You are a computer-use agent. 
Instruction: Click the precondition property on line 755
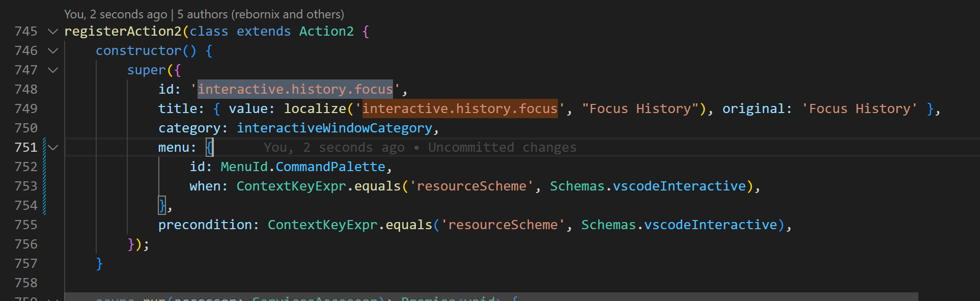205,225
